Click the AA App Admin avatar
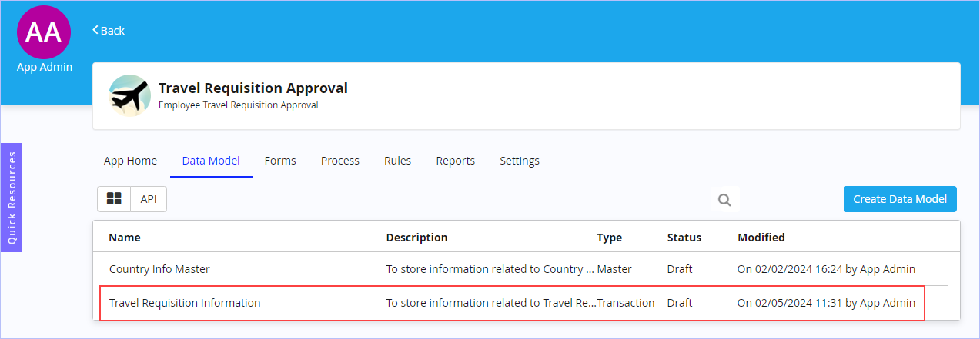The width and height of the screenshot is (980, 339). (44, 32)
